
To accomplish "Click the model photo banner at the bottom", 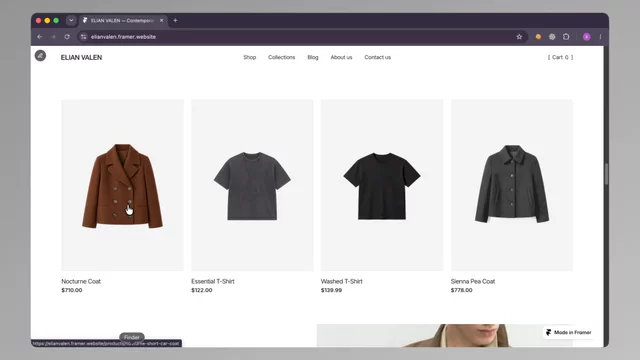I will pos(445,336).
